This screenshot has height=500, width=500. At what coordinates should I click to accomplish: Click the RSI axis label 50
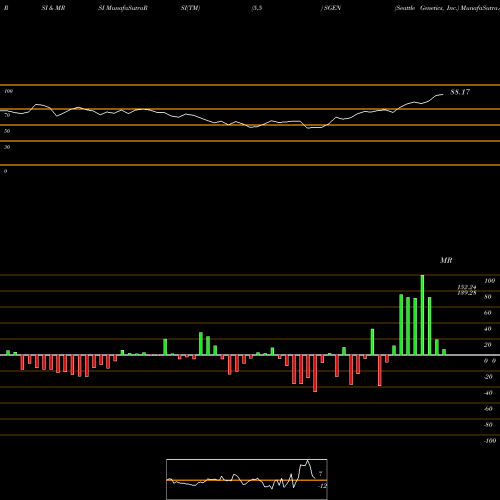(7, 131)
